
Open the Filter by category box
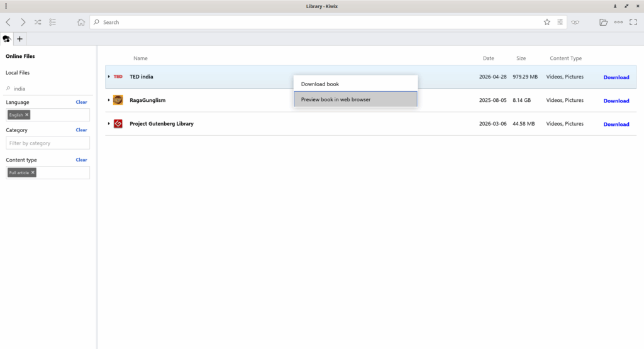48,143
